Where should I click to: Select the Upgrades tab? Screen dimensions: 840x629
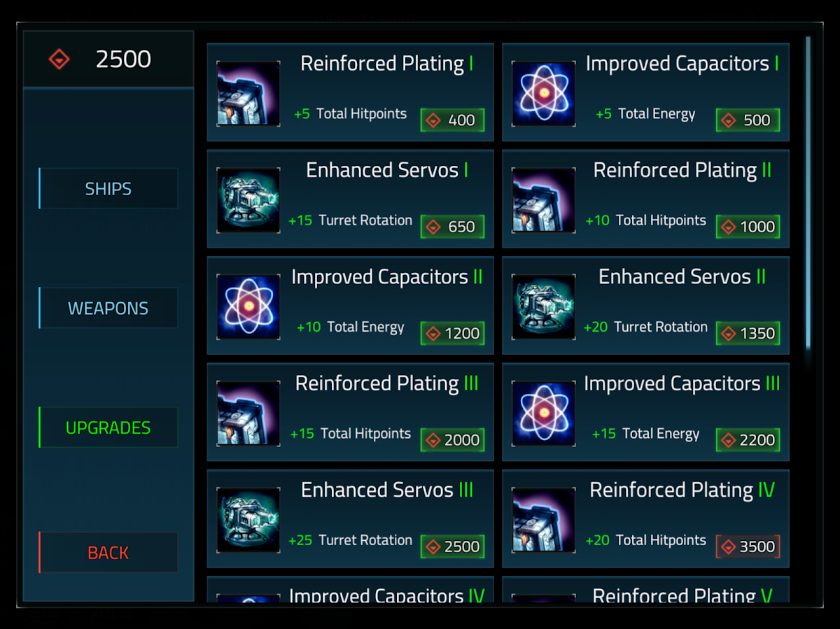coord(108,427)
